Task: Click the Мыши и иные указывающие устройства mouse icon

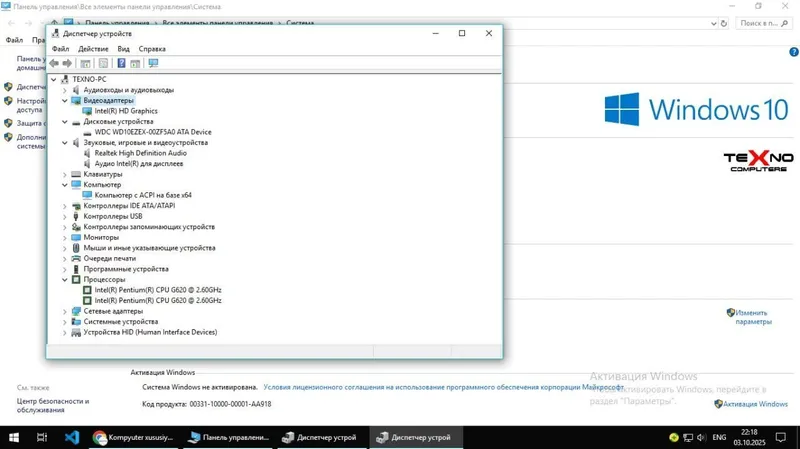Action: tap(76, 248)
